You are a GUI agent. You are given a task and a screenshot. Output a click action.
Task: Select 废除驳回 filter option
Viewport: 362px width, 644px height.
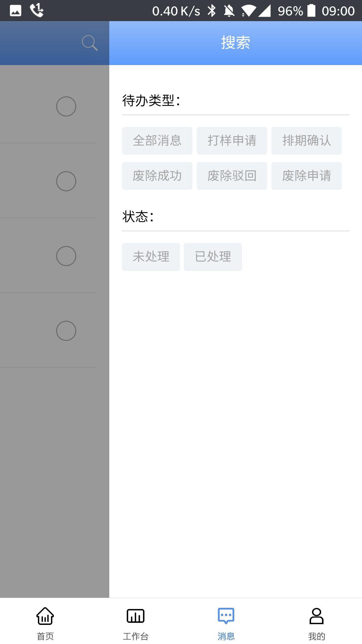point(232,176)
